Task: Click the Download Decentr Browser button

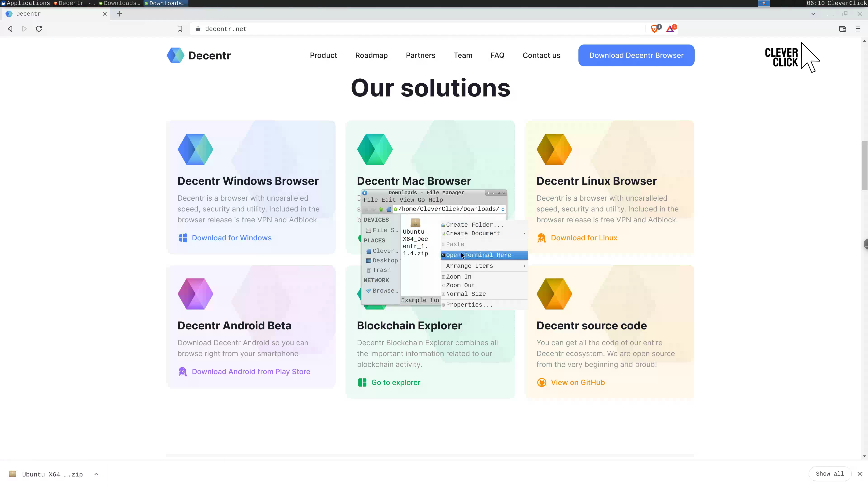Action: [636, 55]
